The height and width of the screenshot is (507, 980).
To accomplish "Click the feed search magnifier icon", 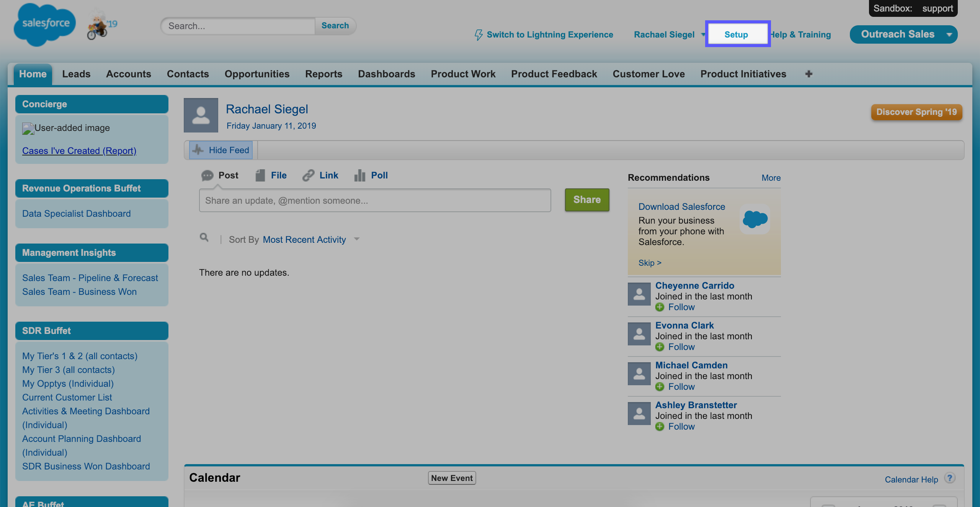I will (204, 238).
